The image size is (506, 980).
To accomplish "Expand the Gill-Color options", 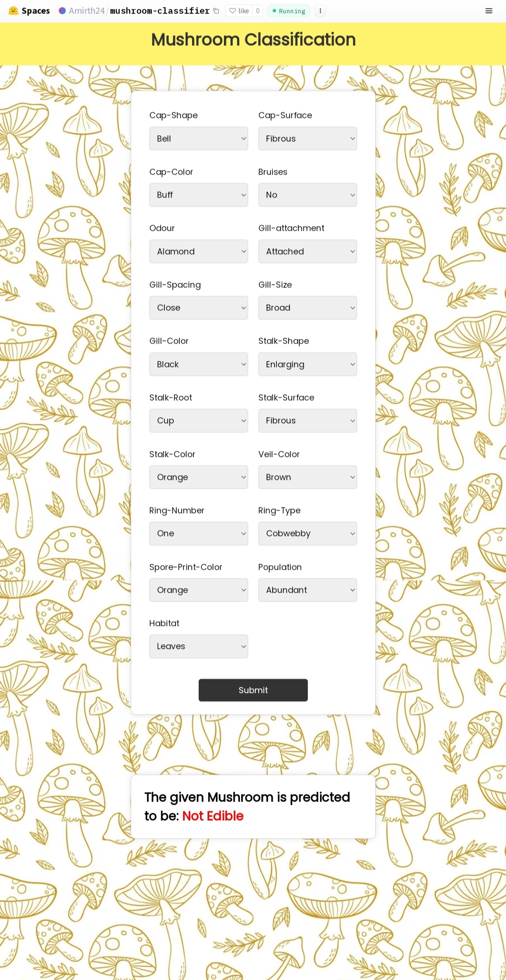I will tap(198, 364).
